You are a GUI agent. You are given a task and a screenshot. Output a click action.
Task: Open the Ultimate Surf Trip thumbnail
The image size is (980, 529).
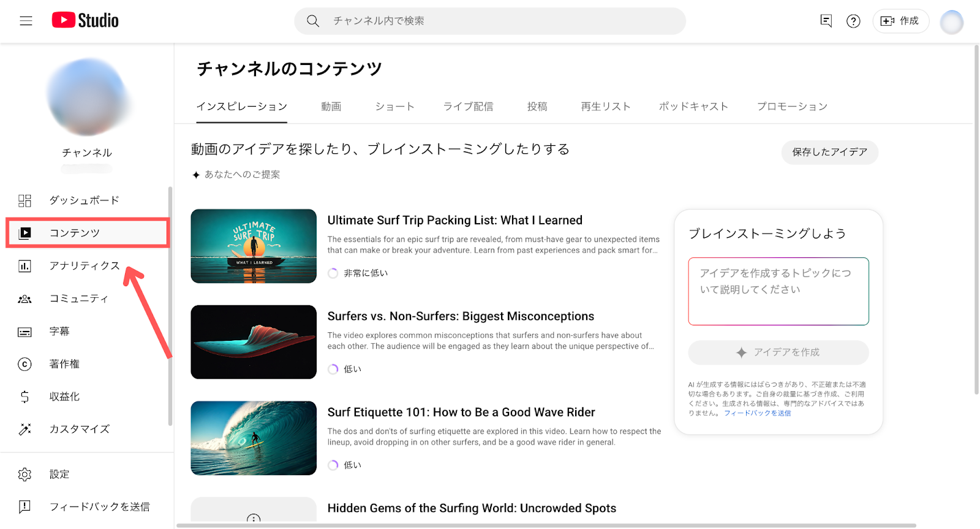[x=254, y=246]
